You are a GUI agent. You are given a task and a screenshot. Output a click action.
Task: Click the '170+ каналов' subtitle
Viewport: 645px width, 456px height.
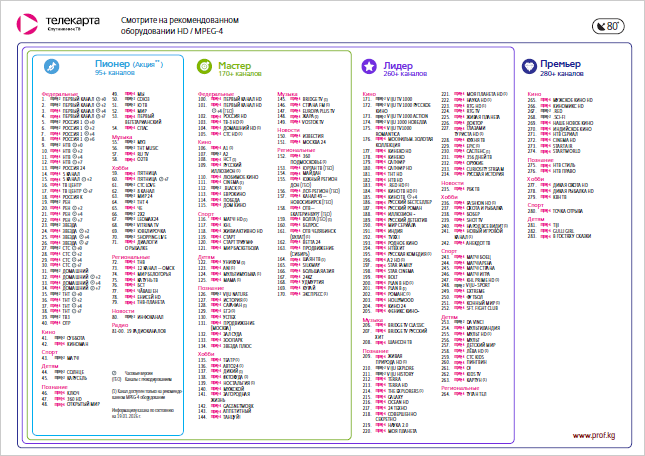pyautogui.click(x=240, y=74)
